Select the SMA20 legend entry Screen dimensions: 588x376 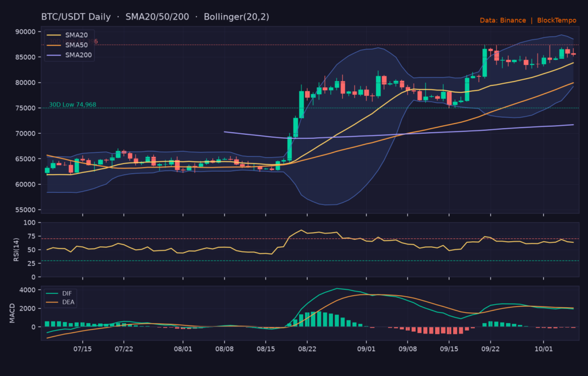click(67, 35)
